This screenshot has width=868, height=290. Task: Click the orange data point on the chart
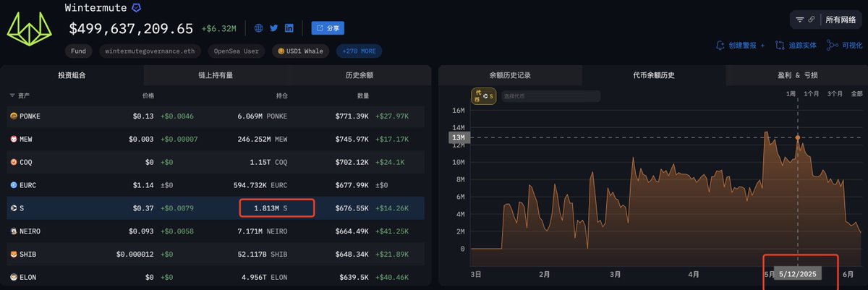click(798, 137)
